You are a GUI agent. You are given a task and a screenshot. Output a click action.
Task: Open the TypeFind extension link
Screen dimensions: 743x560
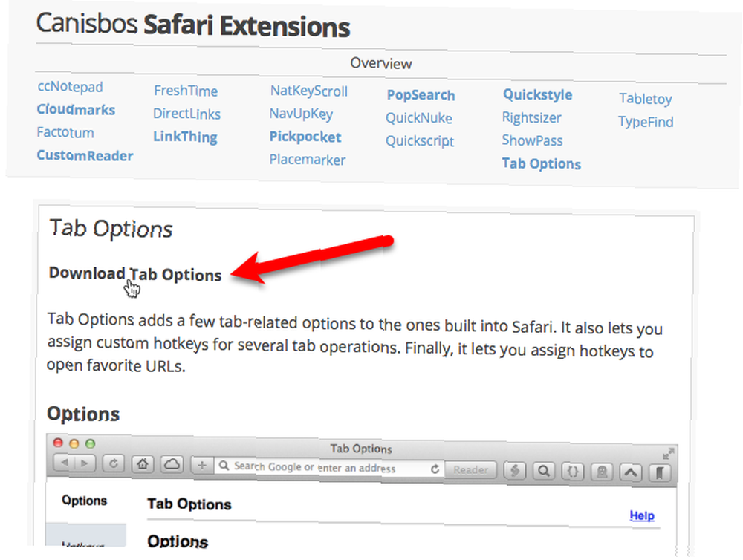click(646, 122)
